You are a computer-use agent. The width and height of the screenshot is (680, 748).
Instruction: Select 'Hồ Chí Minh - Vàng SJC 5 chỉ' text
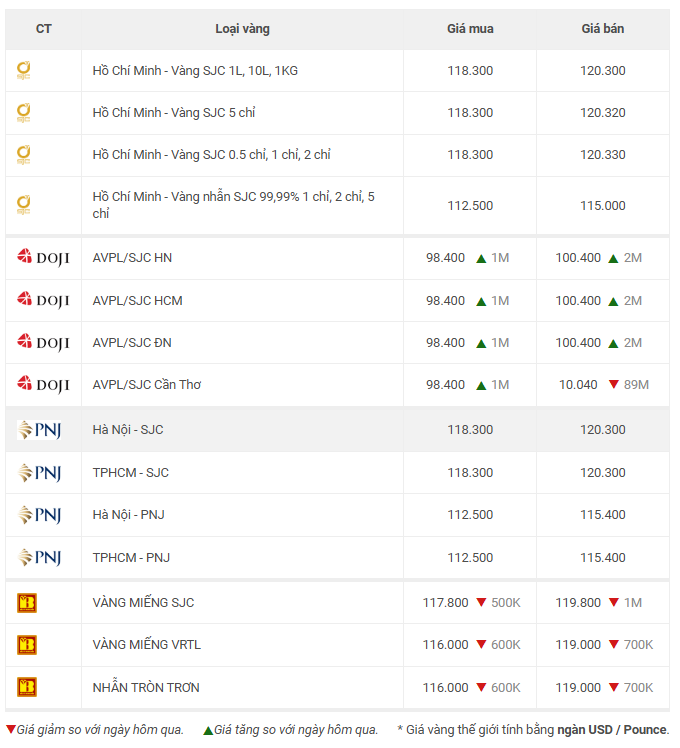tap(174, 113)
